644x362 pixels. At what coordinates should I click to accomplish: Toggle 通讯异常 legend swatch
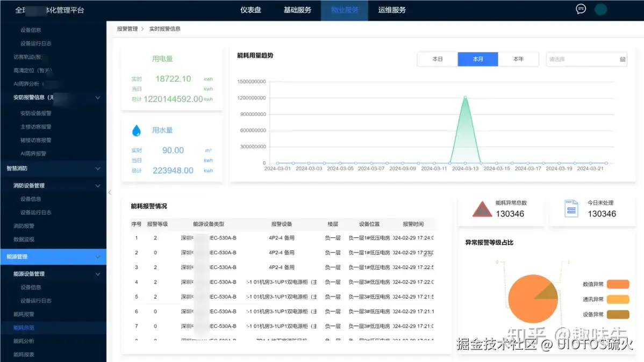click(618, 299)
